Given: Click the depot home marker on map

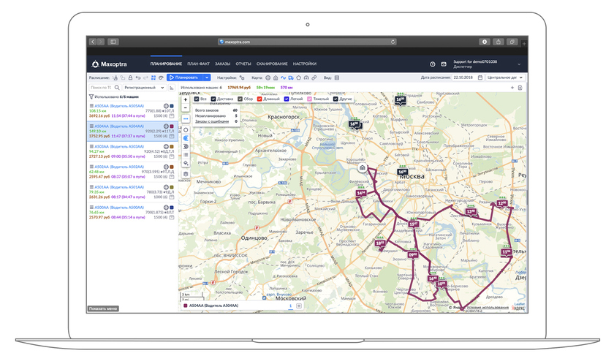Looking at the screenshot, I should pos(363,167).
